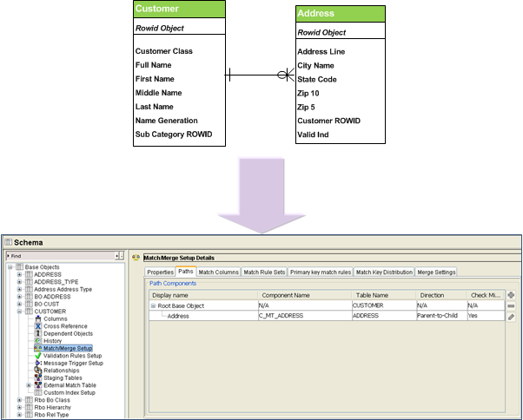523x420 pixels.
Task: Expand the Address Address Type node
Action: (x=19, y=289)
